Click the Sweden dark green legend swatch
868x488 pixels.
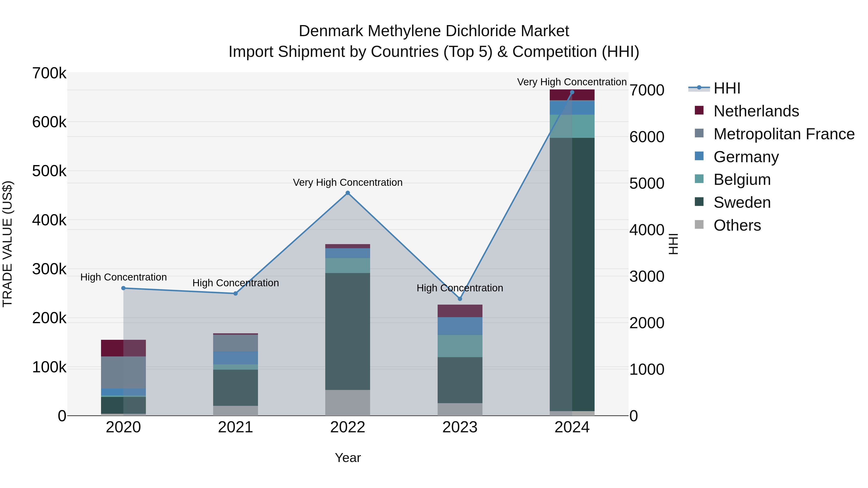coord(699,201)
